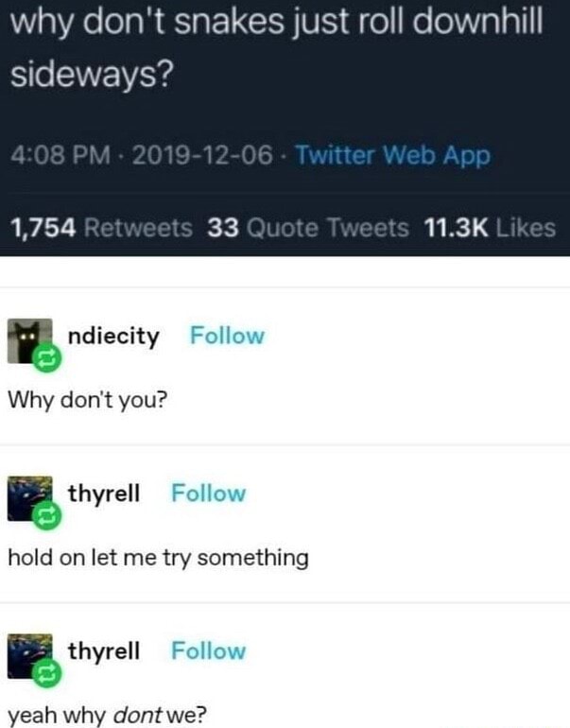This screenshot has height=728, width=570.
Task: View the 33 Quote Tweets
Action: point(308,228)
